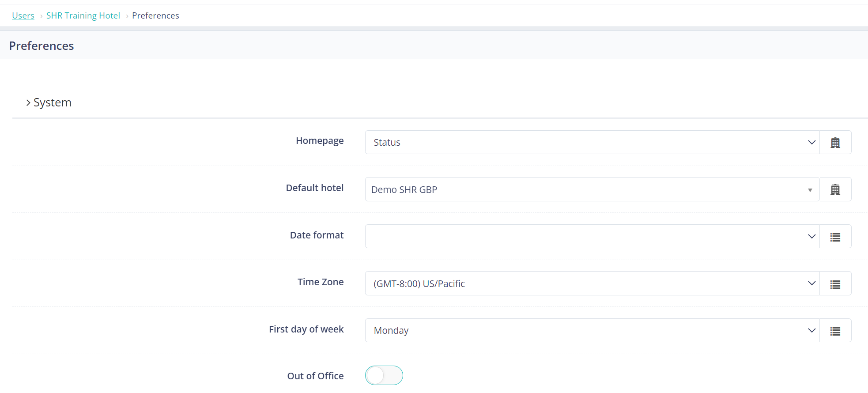Click the Time Zone field label
Image resolution: width=868 pixels, height=393 pixels.
pyautogui.click(x=321, y=282)
